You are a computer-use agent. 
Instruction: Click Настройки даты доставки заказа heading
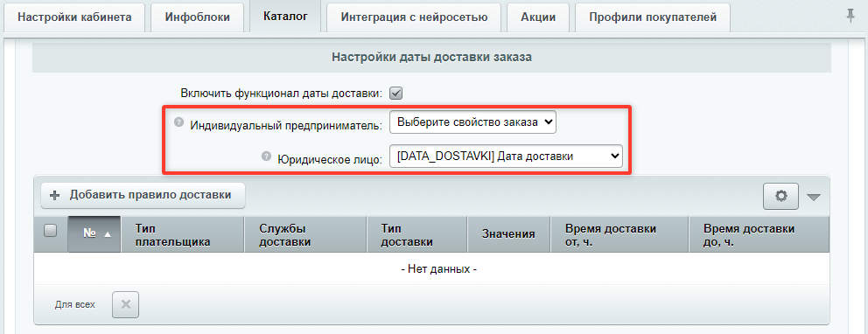click(431, 57)
